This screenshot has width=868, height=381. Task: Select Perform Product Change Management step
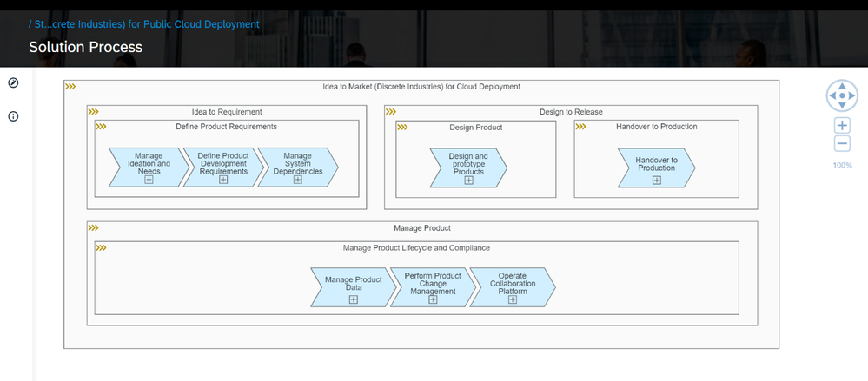433,287
